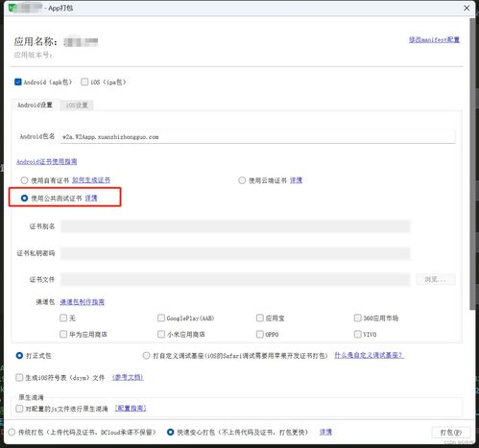The height and width of the screenshot is (448, 479).
Task: Select the 打自定义调试基座 radio button
Action: [x=146, y=356]
